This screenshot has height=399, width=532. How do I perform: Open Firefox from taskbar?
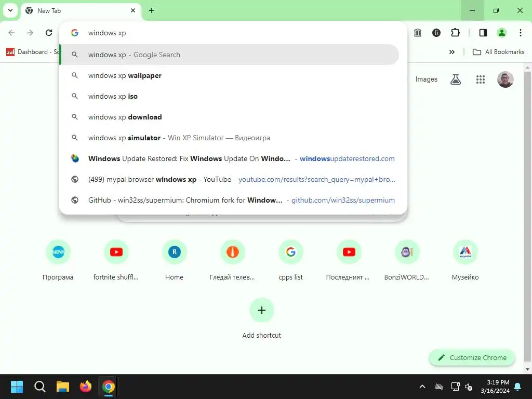coord(86,387)
